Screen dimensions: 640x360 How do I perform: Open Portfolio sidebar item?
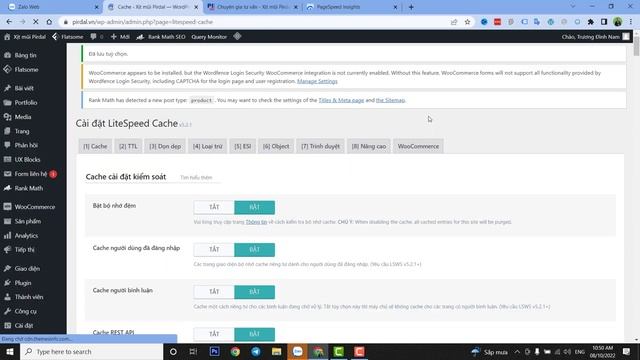coord(26,102)
